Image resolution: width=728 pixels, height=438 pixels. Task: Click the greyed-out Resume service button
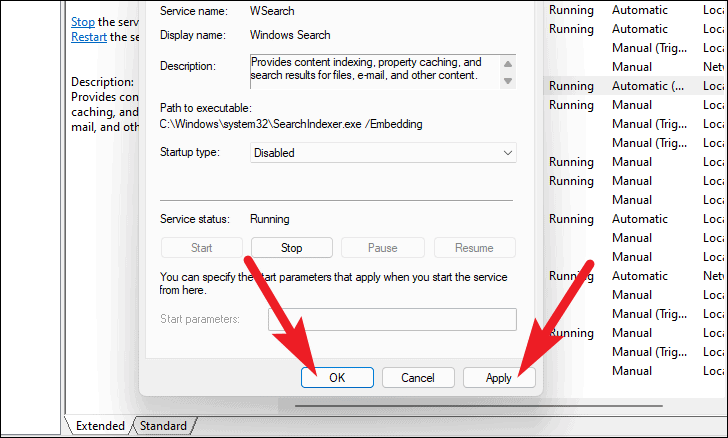click(474, 248)
